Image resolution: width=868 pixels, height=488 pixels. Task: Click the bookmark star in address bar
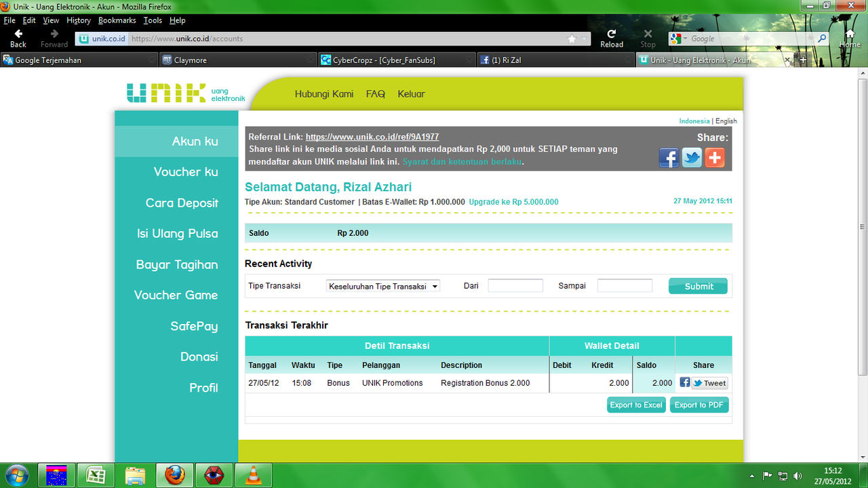572,39
